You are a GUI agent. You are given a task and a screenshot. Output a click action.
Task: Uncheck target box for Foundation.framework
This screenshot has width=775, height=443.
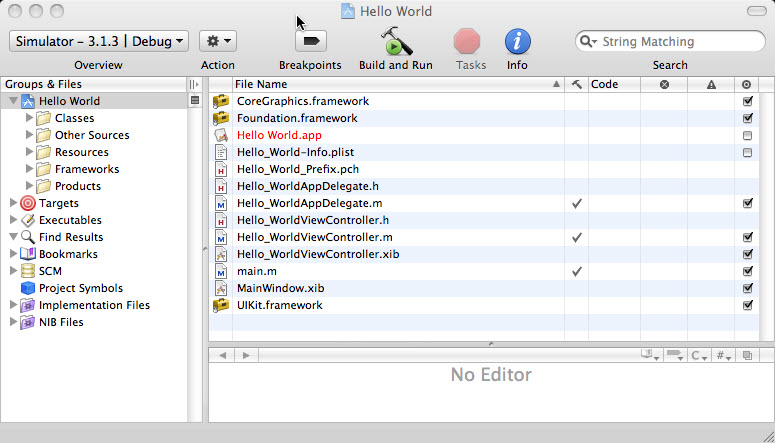tap(747, 118)
